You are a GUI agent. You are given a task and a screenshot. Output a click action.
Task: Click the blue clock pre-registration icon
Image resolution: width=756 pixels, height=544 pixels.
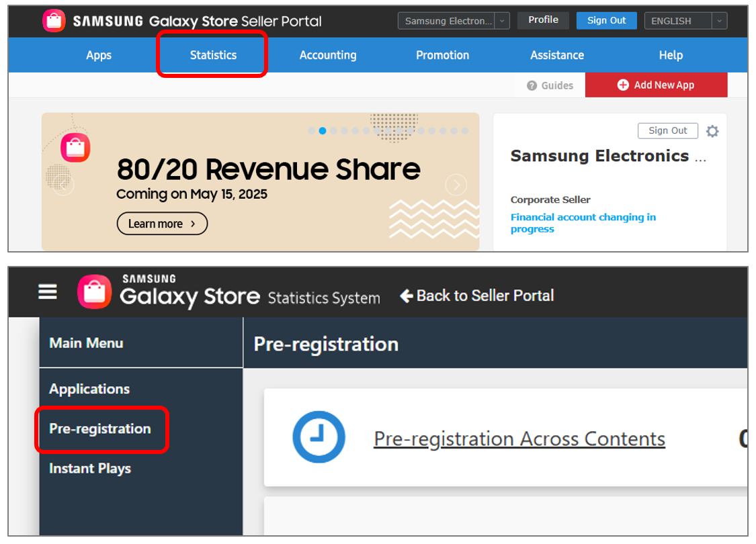coord(319,437)
